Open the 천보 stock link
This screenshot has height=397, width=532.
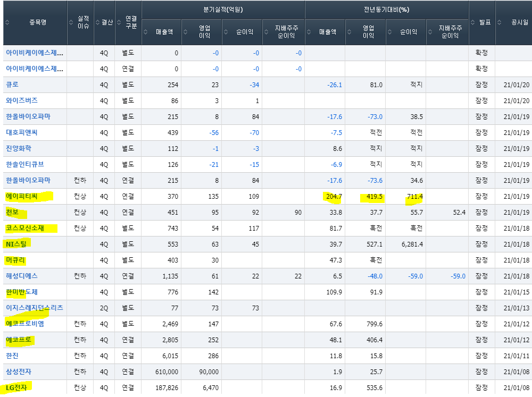coord(12,212)
